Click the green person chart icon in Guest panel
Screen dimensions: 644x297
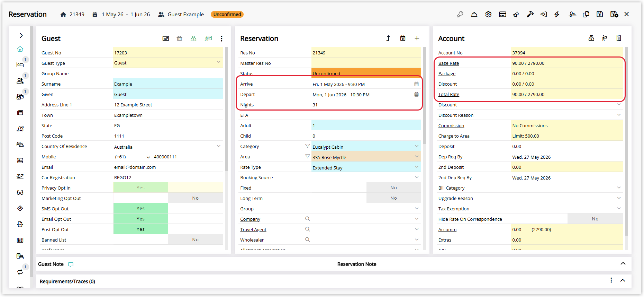tap(208, 38)
